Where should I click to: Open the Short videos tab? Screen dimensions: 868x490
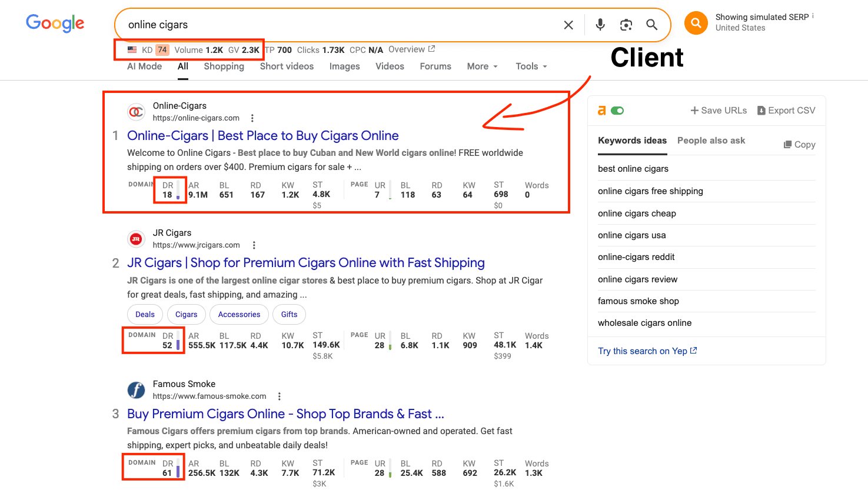click(x=287, y=66)
